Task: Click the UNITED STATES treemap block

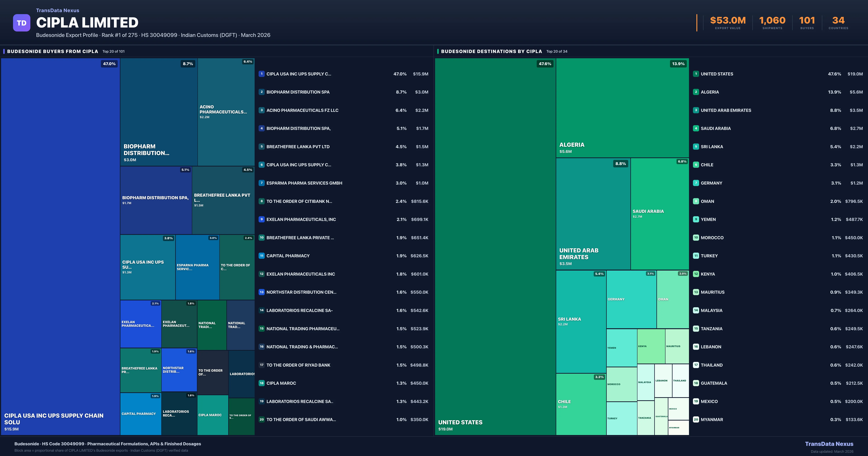Action: (495, 246)
